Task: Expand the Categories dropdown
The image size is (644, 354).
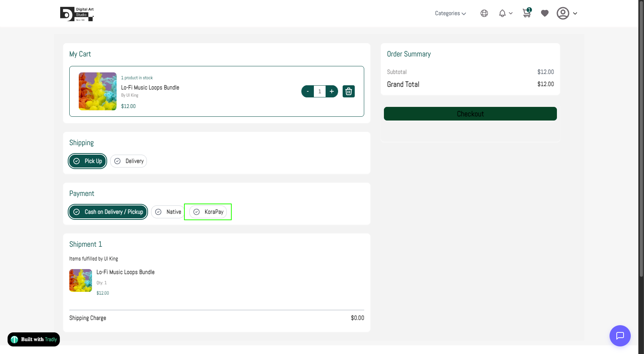Action: coord(450,13)
